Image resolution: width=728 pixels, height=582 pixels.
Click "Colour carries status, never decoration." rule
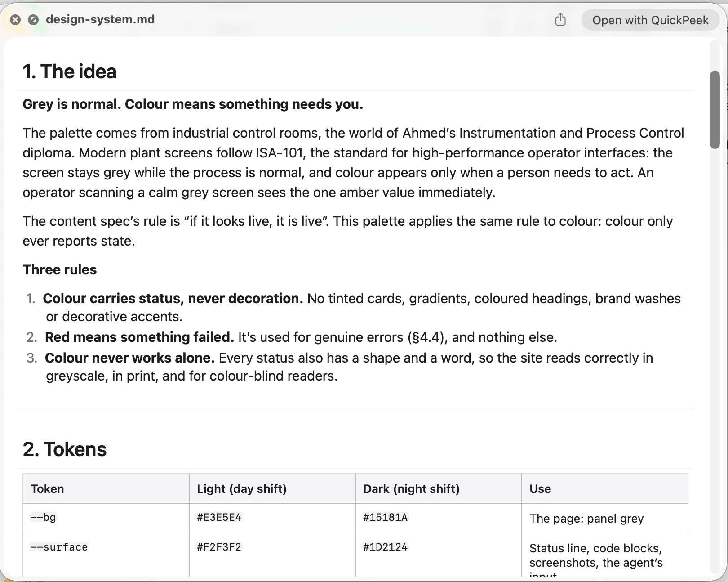[x=173, y=299]
